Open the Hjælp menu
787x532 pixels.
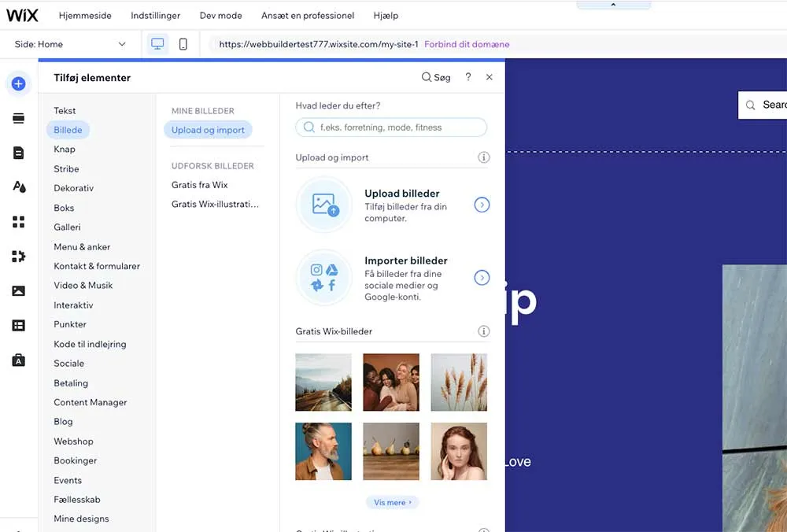(386, 16)
